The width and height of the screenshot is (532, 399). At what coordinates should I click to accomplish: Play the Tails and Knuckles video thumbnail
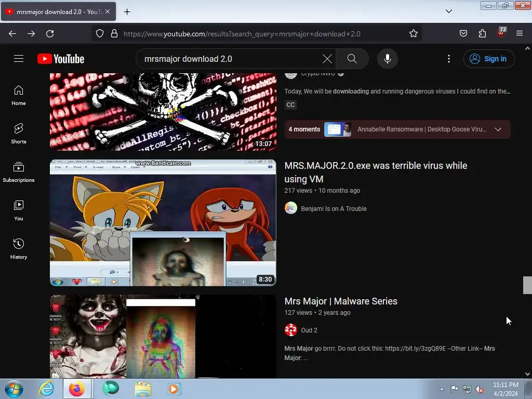click(x=163, y=223)
